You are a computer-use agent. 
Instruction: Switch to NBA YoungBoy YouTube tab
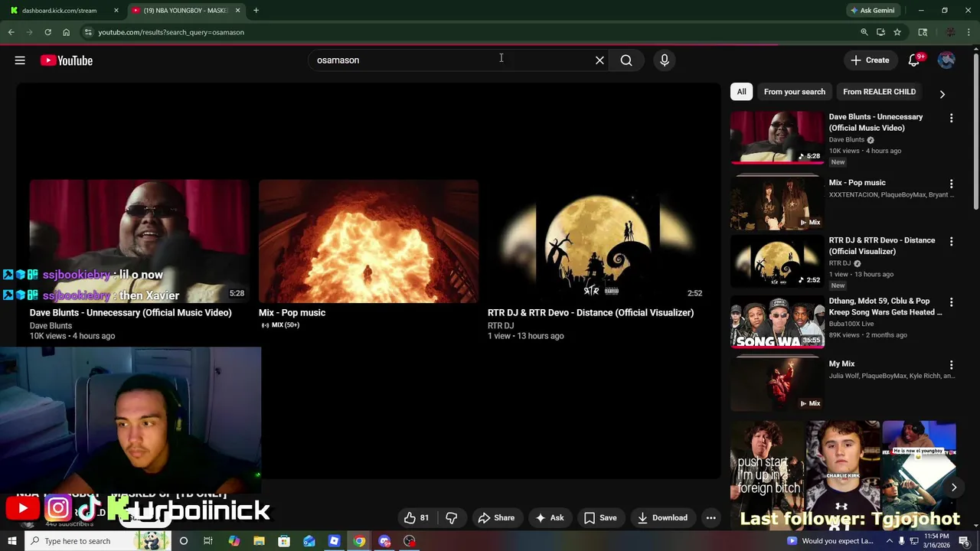pos(186,11)
